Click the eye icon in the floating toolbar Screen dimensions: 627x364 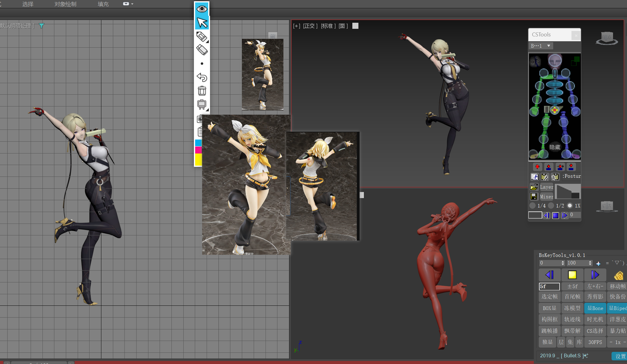(x=202, y=9)
